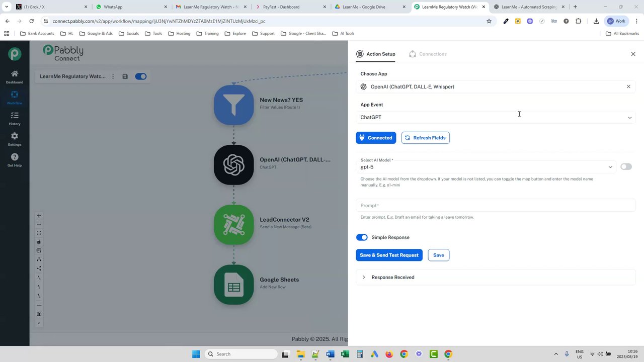Open the AI Tools bookmark folder
Image resolution: width=644 pixels, height=362 pixels.
344,34
